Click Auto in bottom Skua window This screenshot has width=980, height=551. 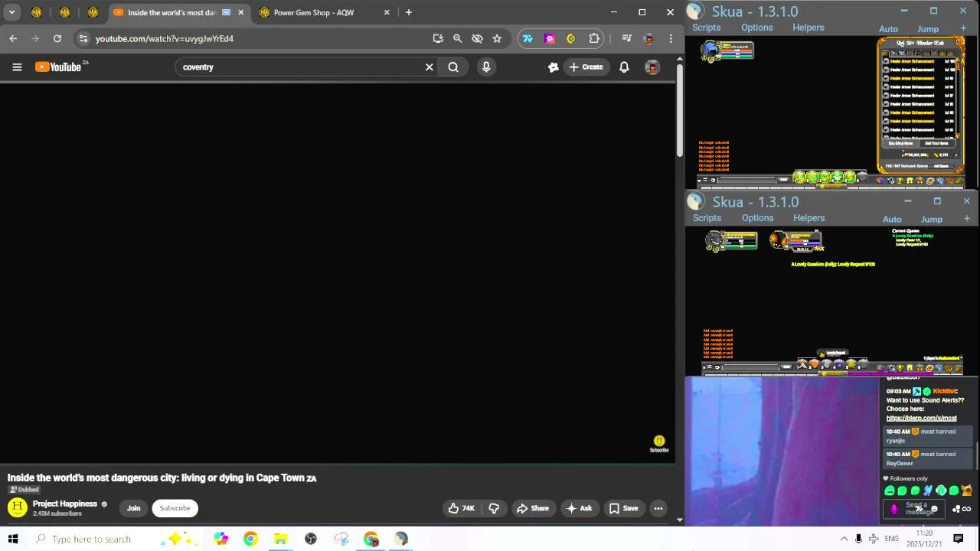pos(892,220)
